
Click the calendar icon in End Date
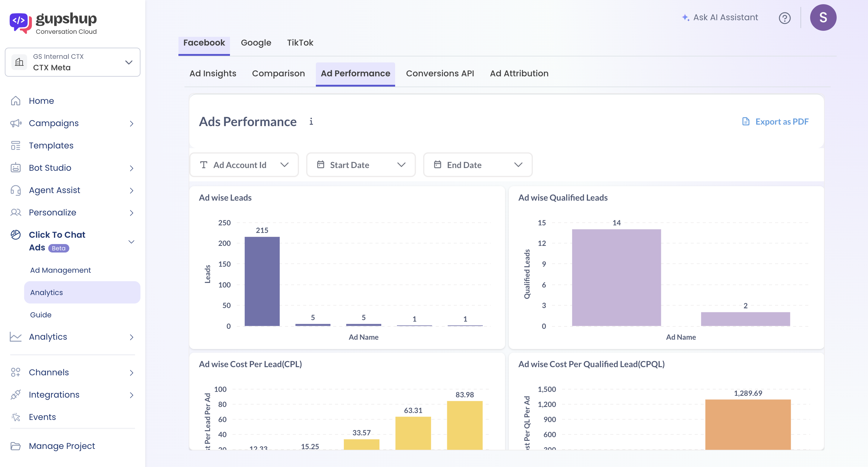[437, 164]
